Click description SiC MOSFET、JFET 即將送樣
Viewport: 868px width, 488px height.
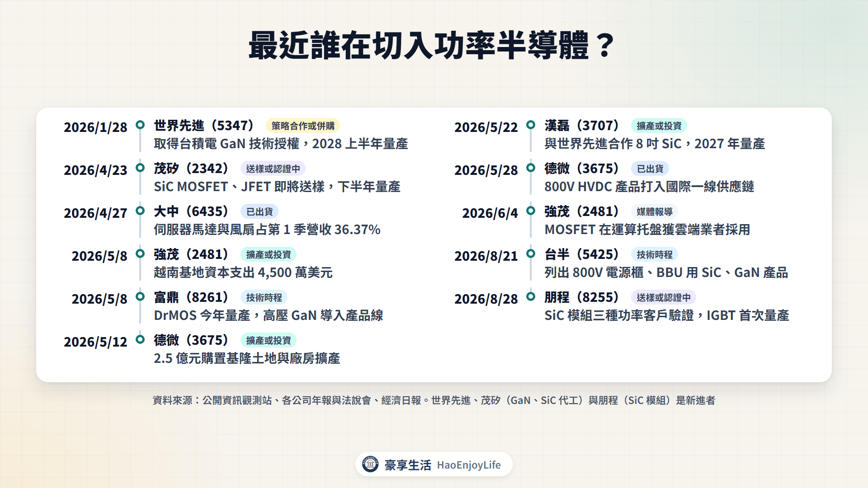[x=277, y=187]
